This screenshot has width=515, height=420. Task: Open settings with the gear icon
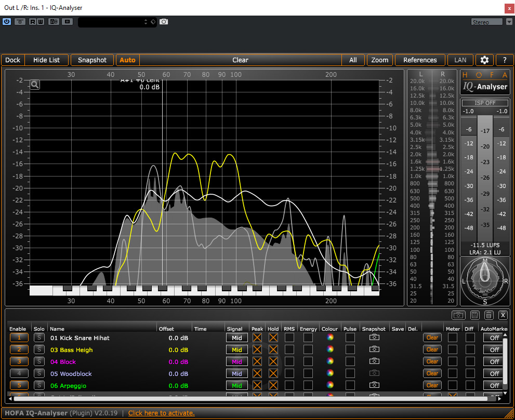pos(484,60)
